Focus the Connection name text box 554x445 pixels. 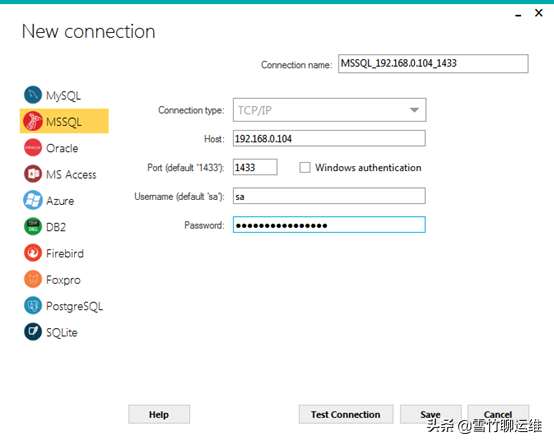433,64
